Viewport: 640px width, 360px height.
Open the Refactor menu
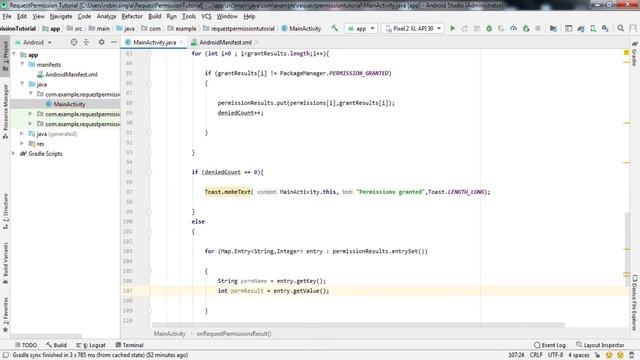coord(132,16)
